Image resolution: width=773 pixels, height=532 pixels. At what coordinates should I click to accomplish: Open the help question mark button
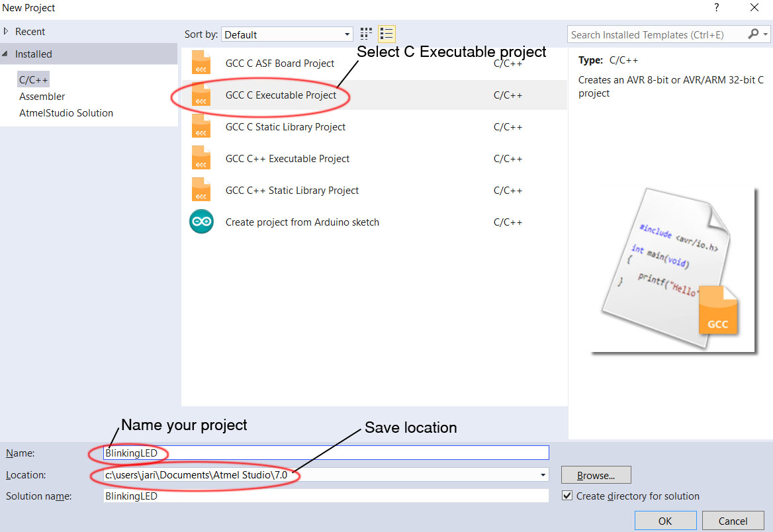pos(716,7)
